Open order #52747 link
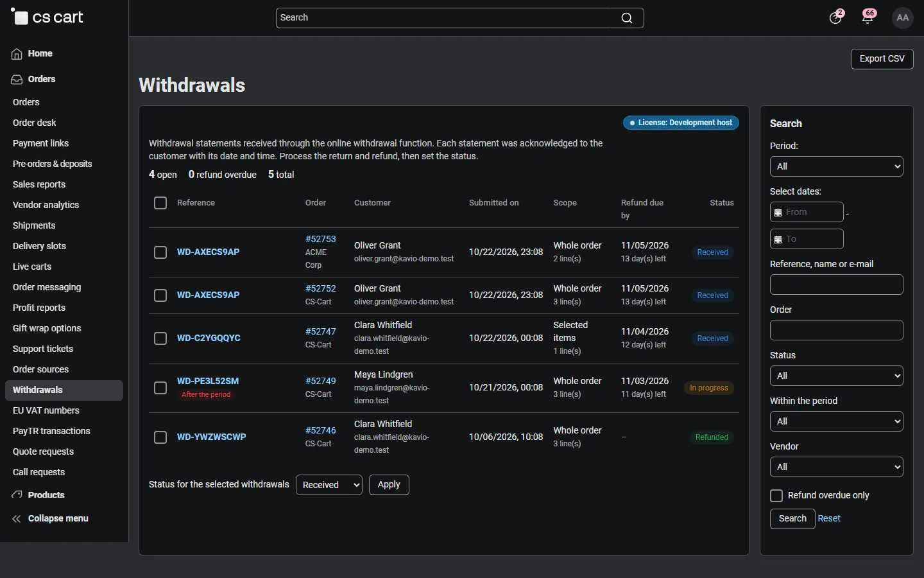This screenshot has width=924, height=578. pyautogui.click(x=321, y=331)
